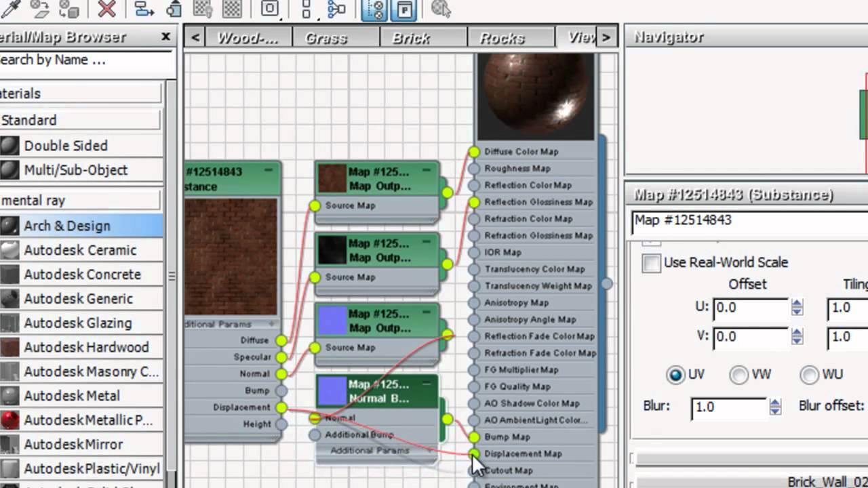
Task: Click the Move Children toolbar icon
Action: pos(143,8)
